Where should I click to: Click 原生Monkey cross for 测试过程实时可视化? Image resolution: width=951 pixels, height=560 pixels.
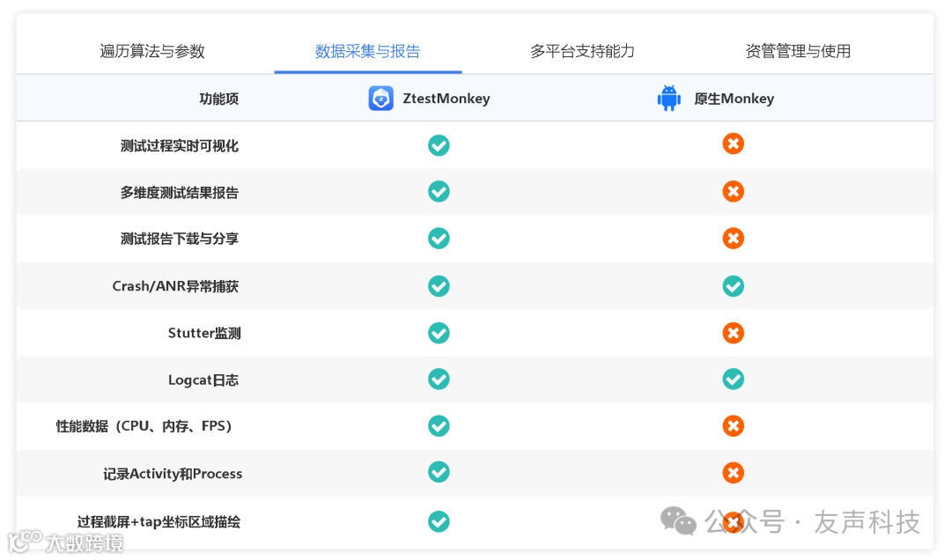tap(734, 144)
